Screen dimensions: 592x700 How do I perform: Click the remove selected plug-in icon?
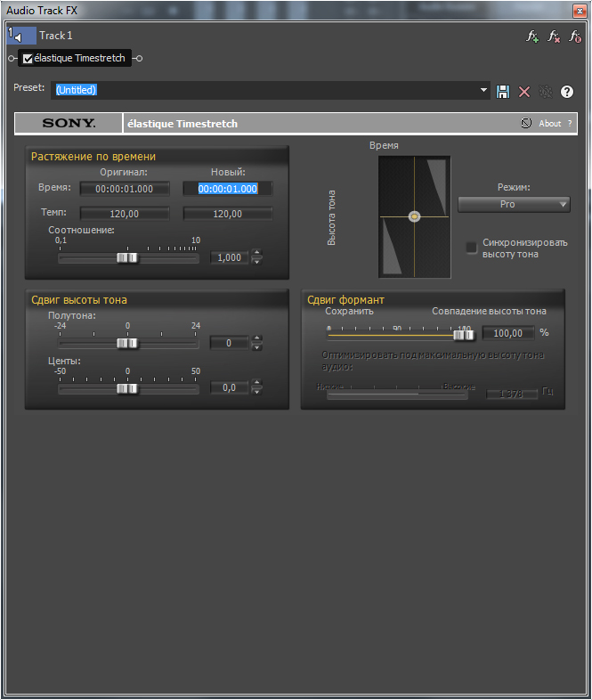(x=554, y=37)
